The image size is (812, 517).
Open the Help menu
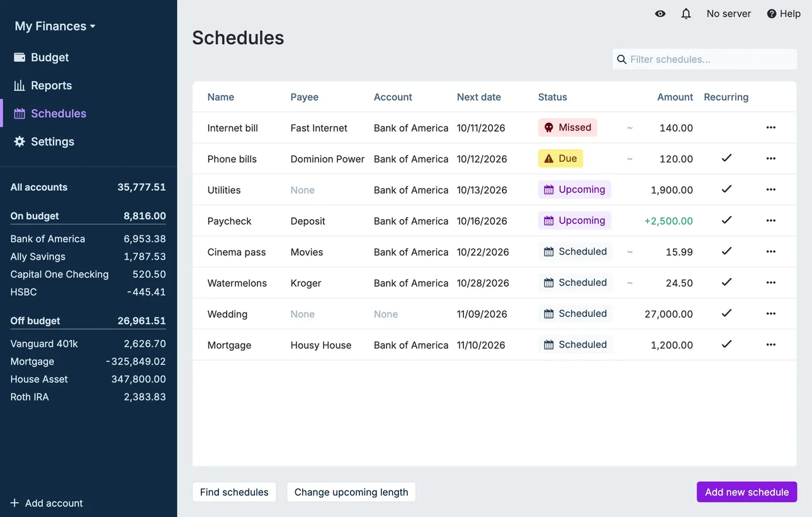(x=784, y=14)
